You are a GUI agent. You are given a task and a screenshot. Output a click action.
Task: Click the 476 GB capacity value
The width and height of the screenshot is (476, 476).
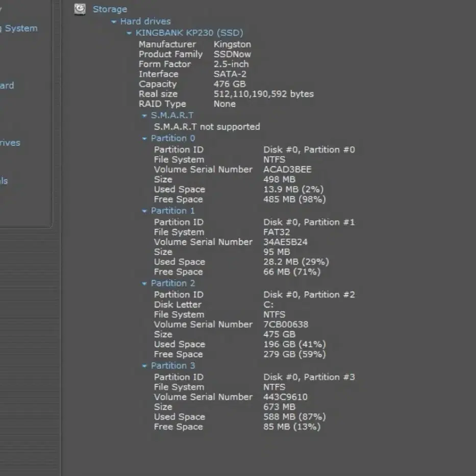click(230, 84)
